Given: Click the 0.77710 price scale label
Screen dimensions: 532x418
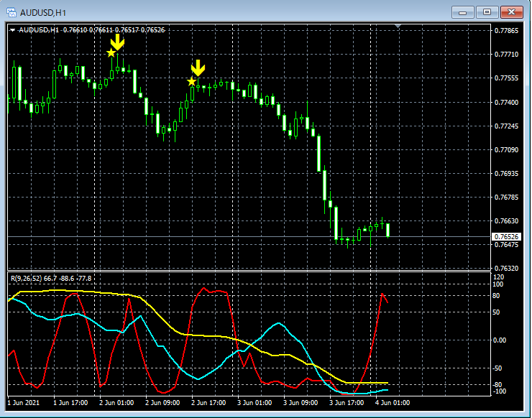Looking at the screenshot, I should click(x=506, y=55).
